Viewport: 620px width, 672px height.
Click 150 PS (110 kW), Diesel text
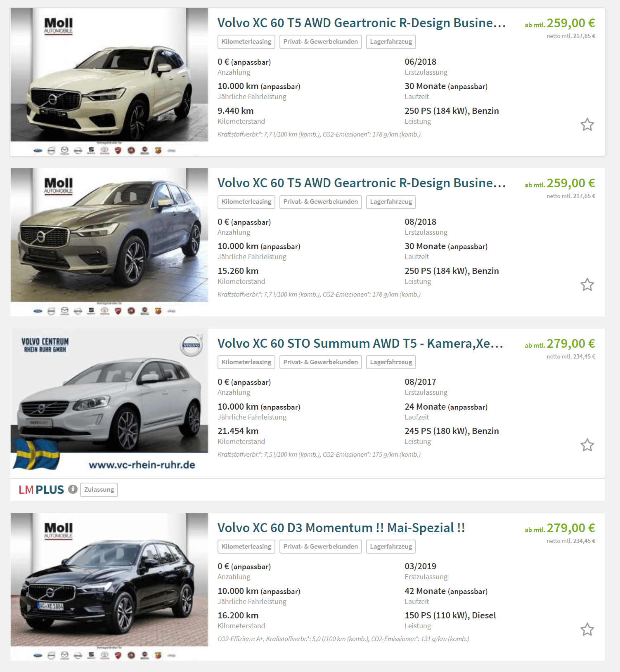click(x=450, y=615)
